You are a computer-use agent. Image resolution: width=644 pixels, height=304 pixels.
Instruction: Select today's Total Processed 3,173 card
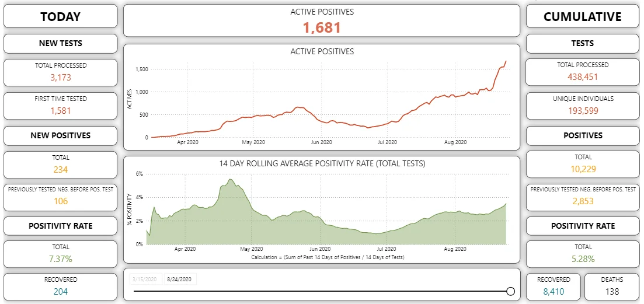click(60, 72)
